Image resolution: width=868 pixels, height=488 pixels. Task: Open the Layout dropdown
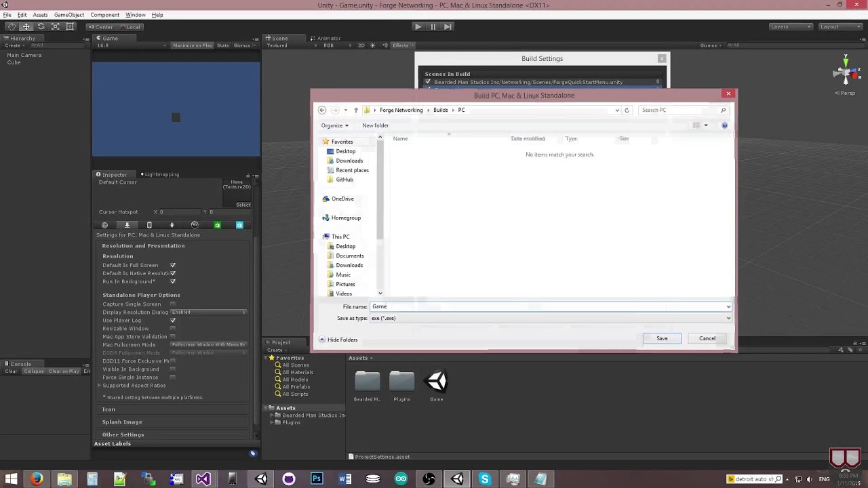click(840, 26)
